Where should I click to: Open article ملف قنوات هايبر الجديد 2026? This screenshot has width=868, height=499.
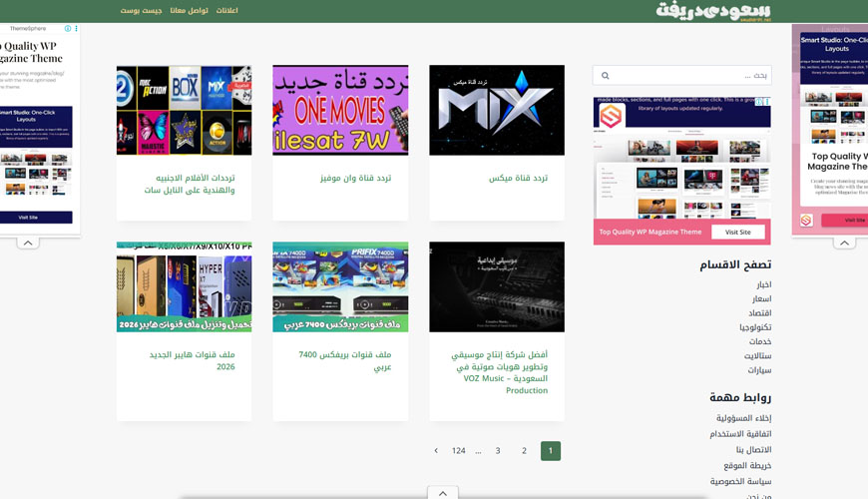point(193,360)
